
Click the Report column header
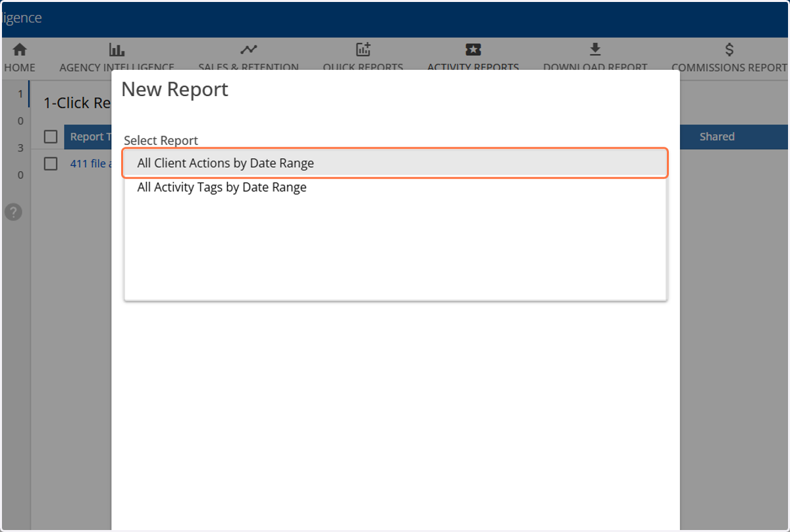[88, 136]
